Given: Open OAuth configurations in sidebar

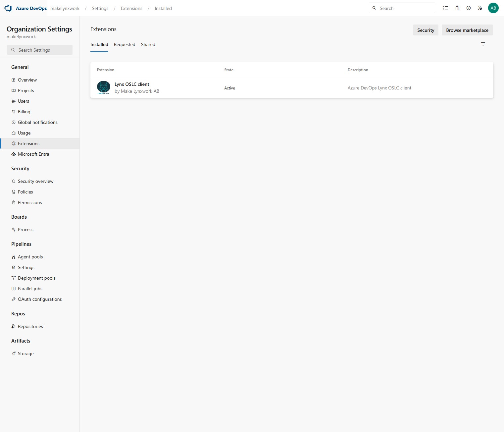Looking at the screenshot, I should tap(40, 299).
